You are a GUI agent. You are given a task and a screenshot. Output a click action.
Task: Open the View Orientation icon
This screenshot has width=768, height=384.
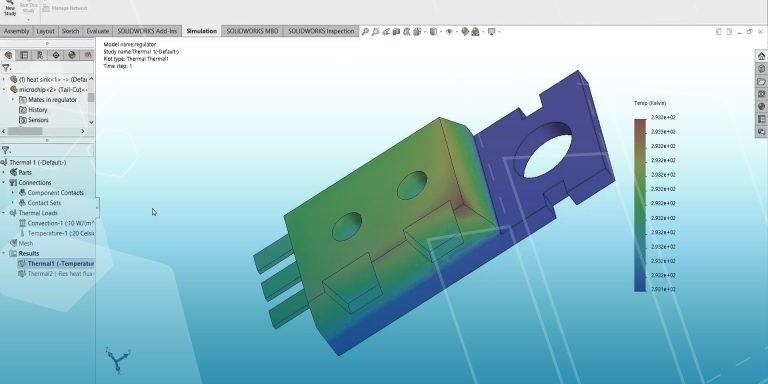(417, 32)
